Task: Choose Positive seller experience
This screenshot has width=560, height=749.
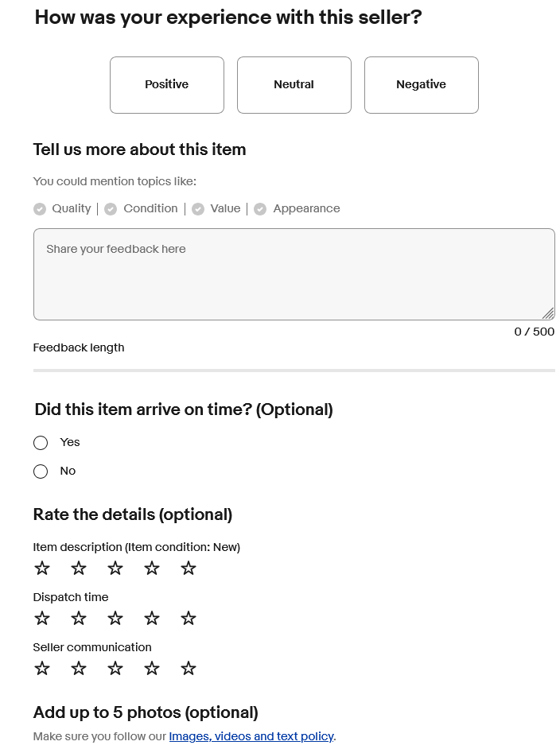Action: pos(167,85)
